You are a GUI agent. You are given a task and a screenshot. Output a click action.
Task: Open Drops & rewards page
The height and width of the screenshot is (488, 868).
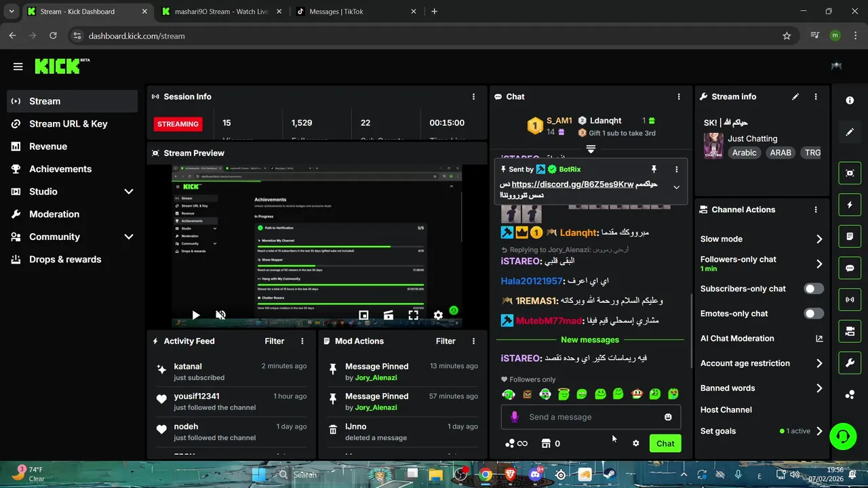click(72, 260)
